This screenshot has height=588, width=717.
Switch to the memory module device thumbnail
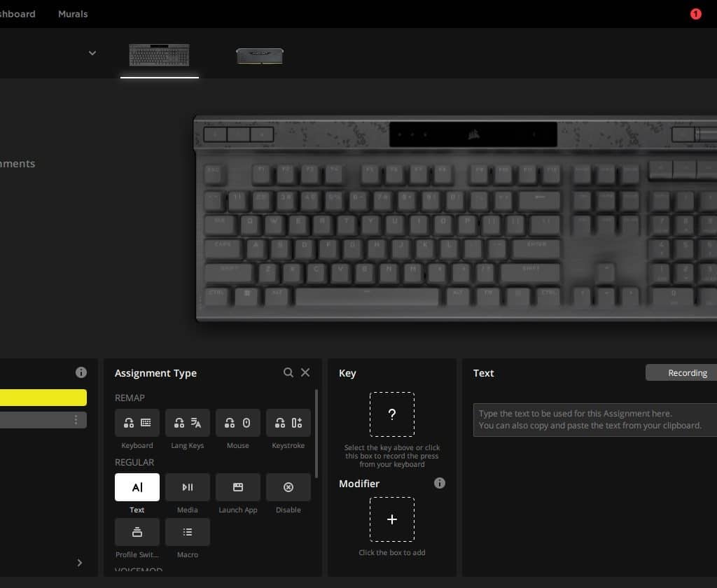259,56
